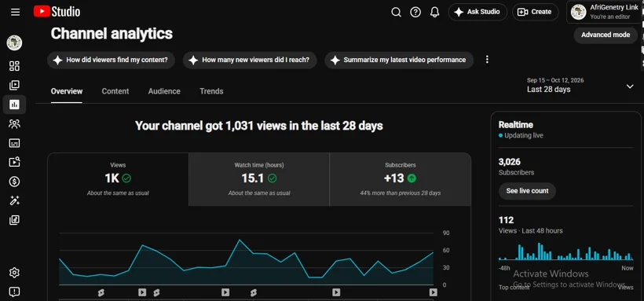Open the Help question mark icon
The image size is (644, 301).
(x=415, y=12)
